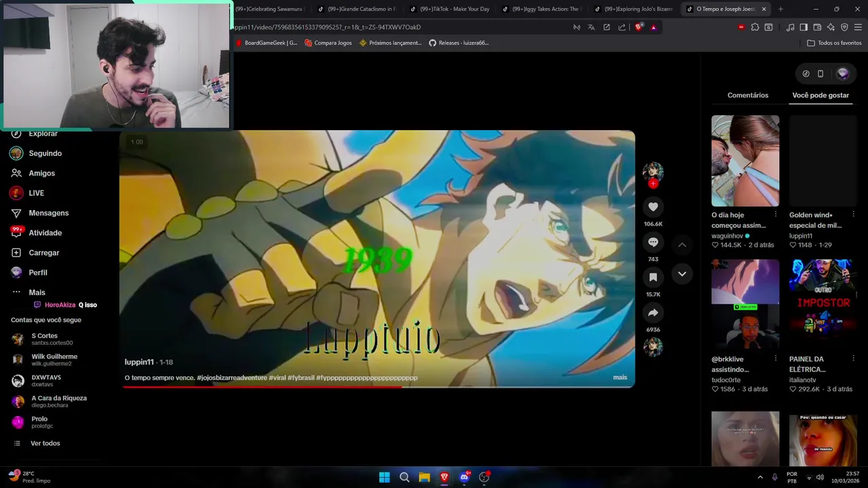Click the Carregar upload icon

pos(16,252)
